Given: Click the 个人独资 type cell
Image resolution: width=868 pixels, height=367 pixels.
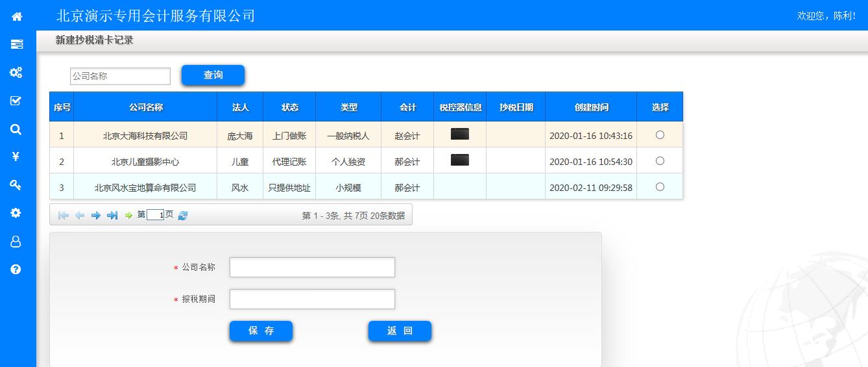Looking at the screenshot, I should pos(348,162).
